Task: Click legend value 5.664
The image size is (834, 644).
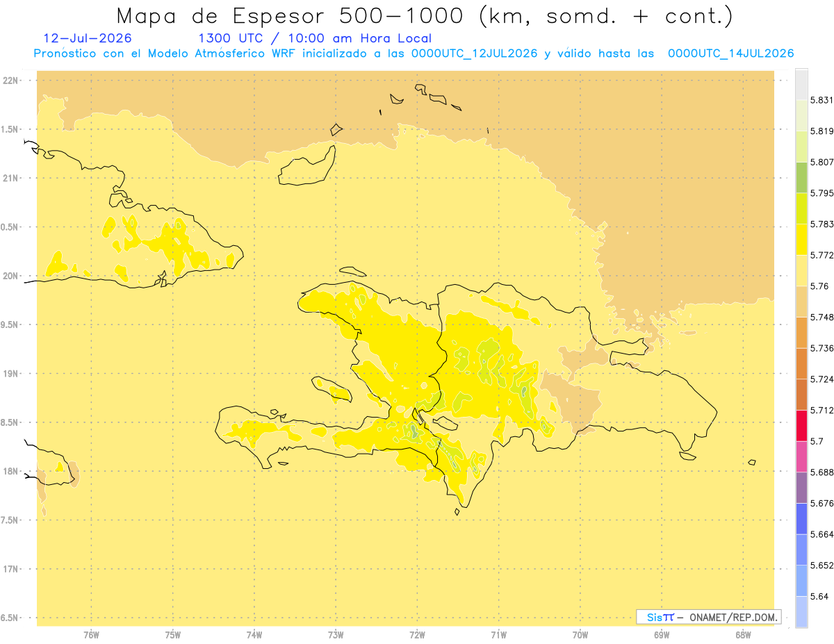Action: [821, 534]
